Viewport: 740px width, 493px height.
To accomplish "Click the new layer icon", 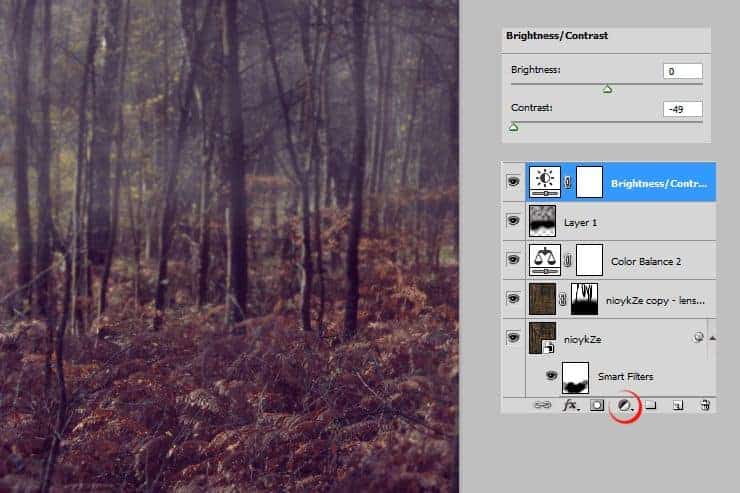I will (677, 405).
